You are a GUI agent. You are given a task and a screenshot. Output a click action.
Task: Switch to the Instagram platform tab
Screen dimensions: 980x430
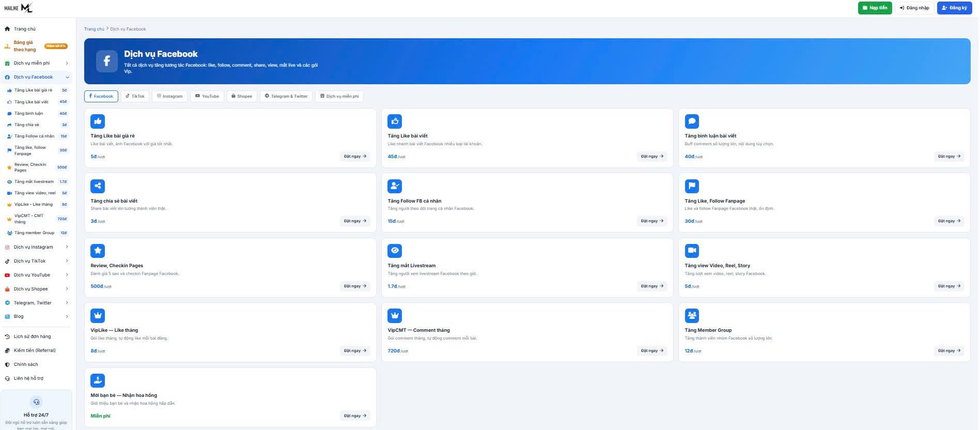point(169,96)
